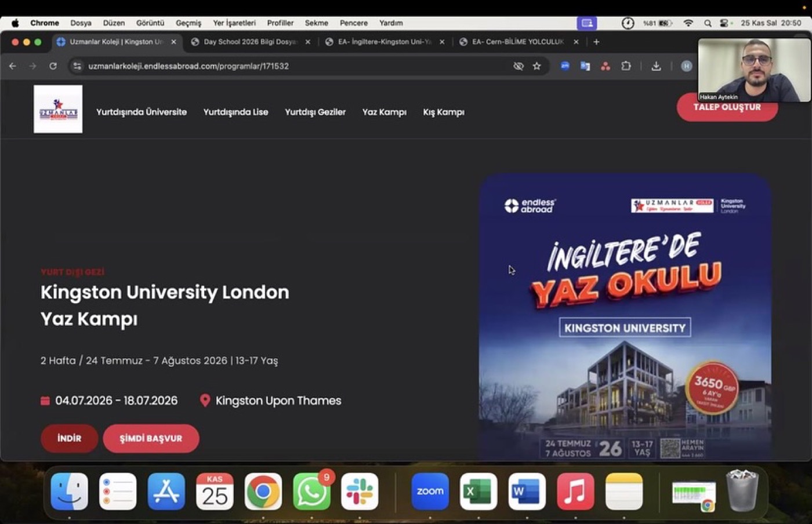
Task: Click the İNDİR button
Action: click(x=69, y=438)
